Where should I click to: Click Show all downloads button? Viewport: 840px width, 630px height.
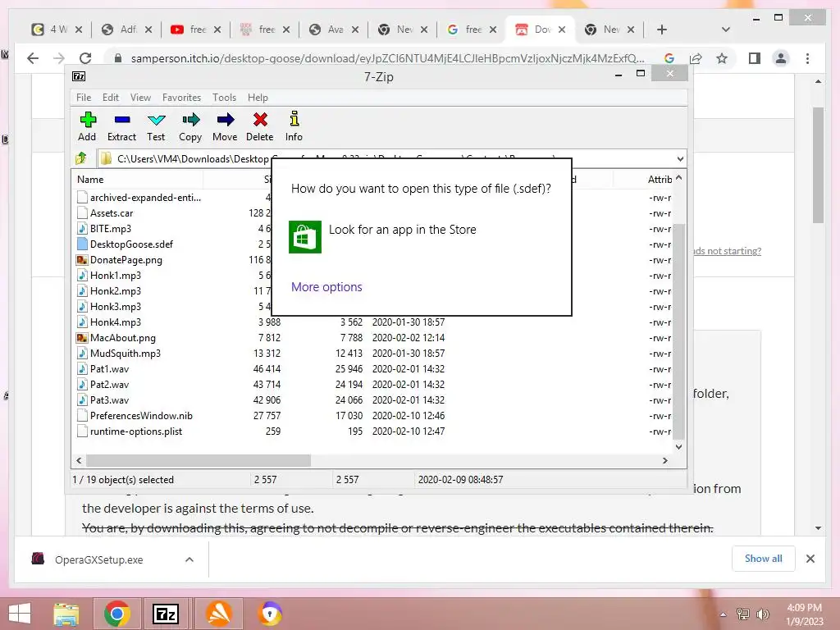pos(764,559)
